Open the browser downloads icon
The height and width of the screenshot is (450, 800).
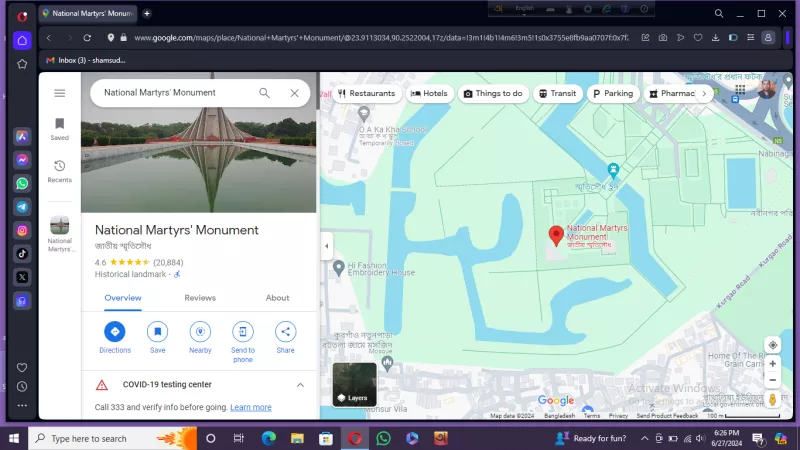pos(715,38)
